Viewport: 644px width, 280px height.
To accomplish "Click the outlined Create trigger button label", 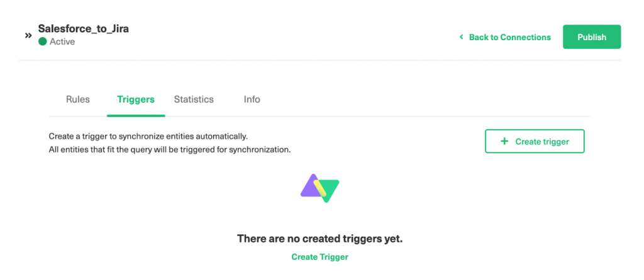I will (x=542, y=142).
